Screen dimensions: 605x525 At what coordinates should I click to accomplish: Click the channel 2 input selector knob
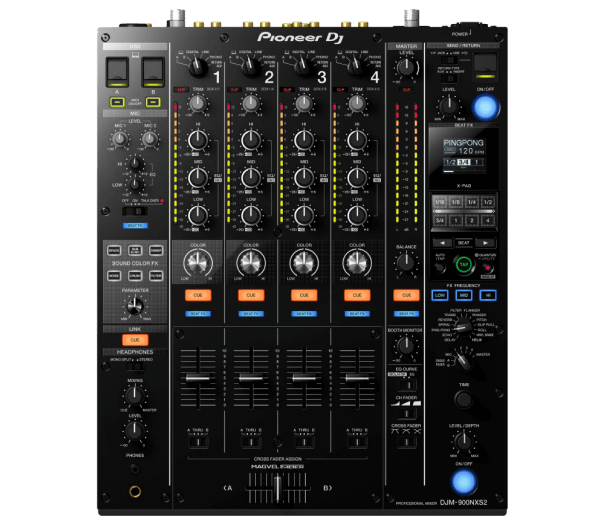click(251, 67)
